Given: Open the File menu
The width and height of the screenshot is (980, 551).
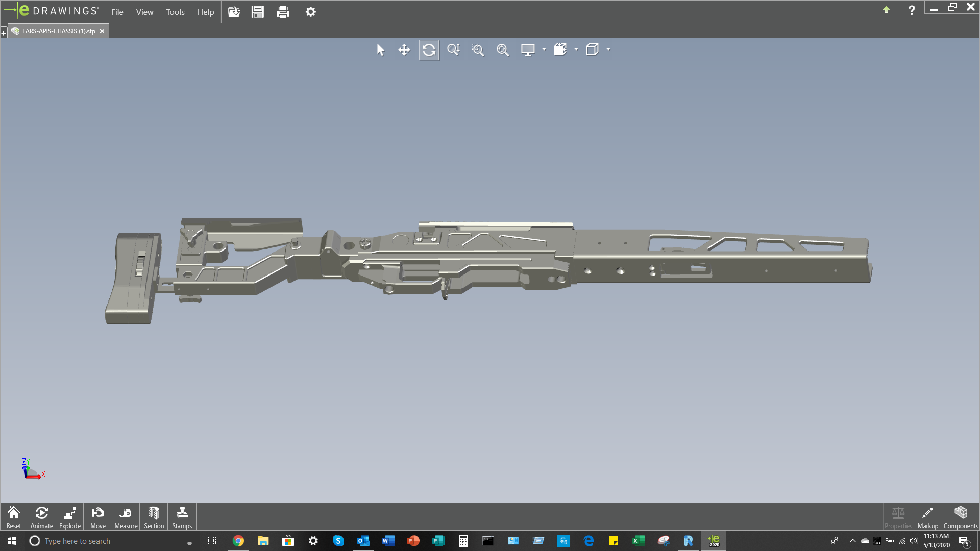Looking at the screenshot, I should click(117, 12).
